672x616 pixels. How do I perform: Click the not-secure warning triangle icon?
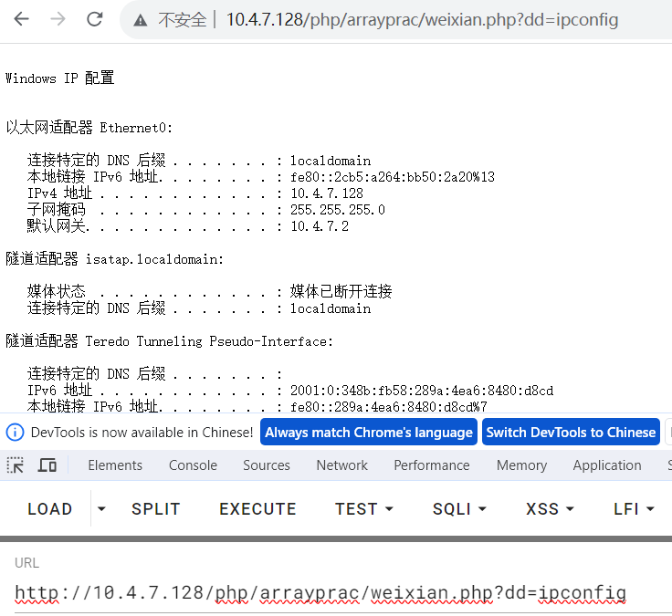(140, 20)
